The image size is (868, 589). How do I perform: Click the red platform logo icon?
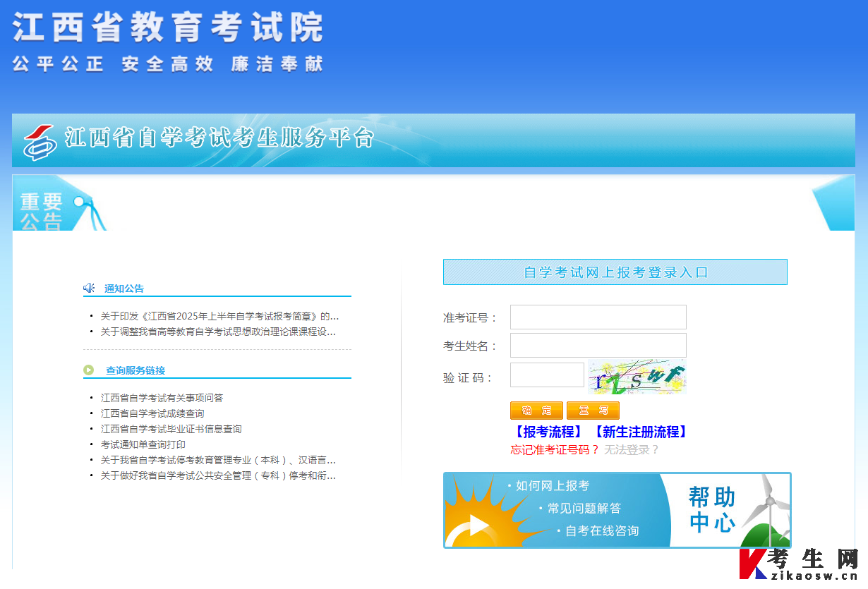pos(40,142)
